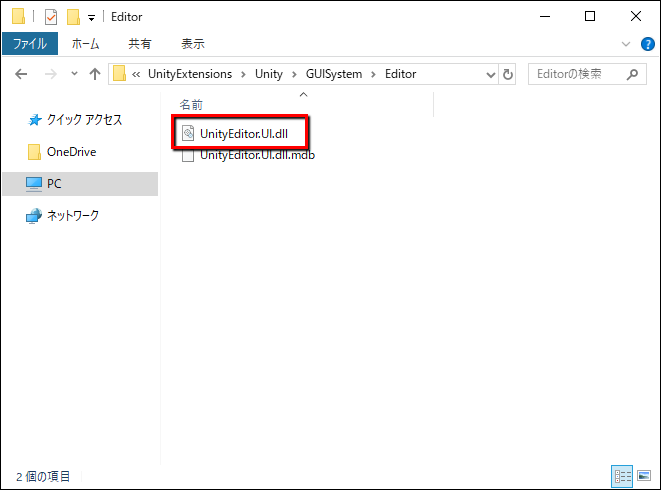Viewport: 661px width, 490px height.
Task: Click the UnityEditor.UI.dll.mdb file icon
Action: [188, 156]
